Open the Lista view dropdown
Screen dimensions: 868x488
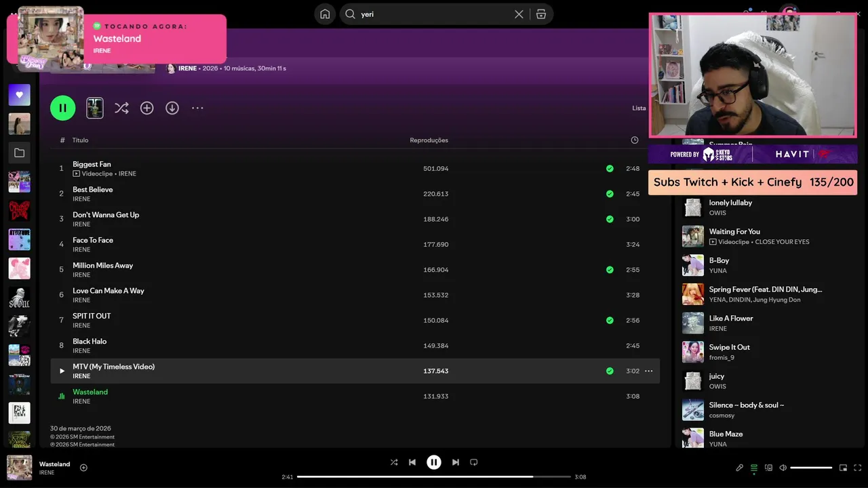[x=639, y=108]
